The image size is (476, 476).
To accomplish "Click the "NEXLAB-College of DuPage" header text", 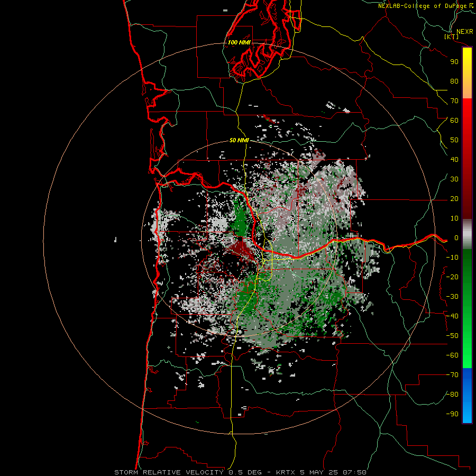I will coord(422,6).
